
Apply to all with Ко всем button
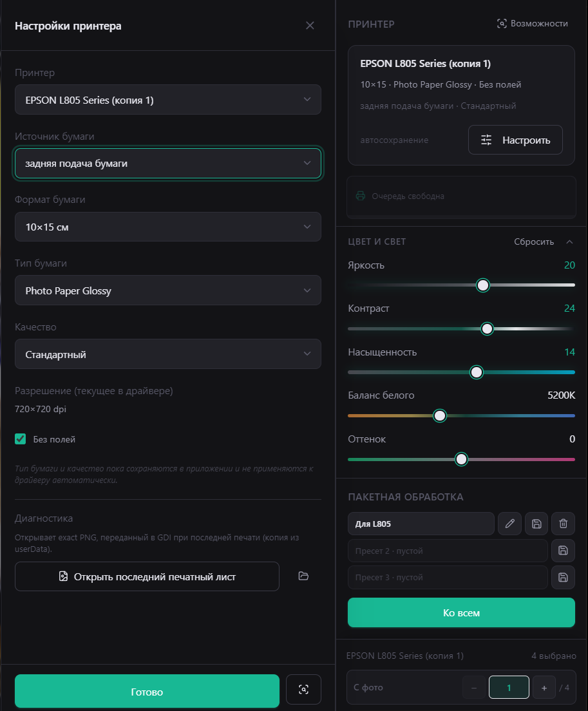pyautogui.click(x=461, y=612)
